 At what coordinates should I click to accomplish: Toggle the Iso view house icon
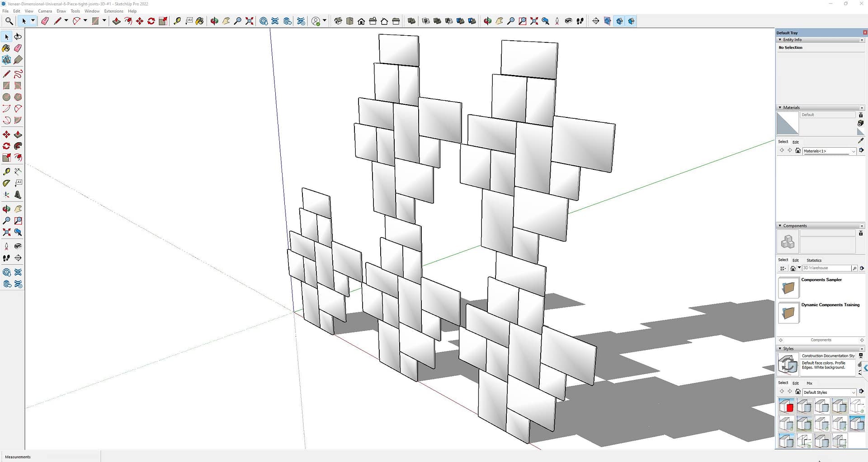pos(338,21)
